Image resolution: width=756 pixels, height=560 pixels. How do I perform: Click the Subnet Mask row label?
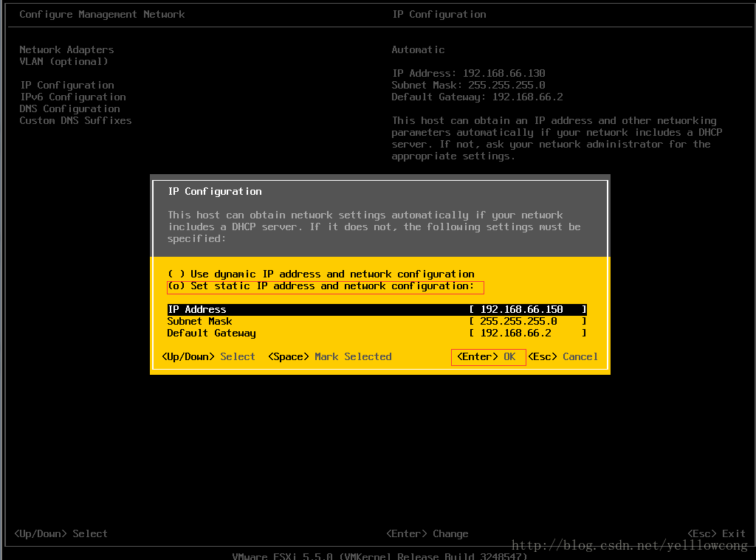point(199,322)
